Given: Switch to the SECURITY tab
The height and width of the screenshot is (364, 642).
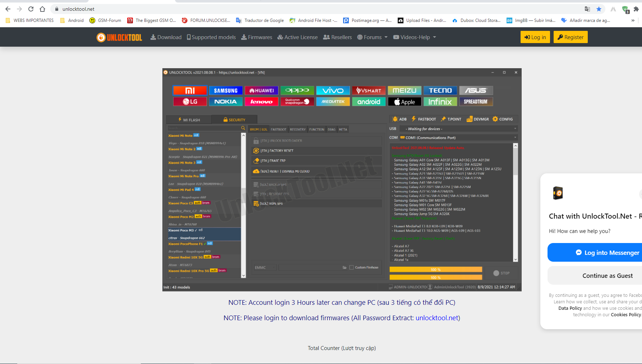Looking at the screenshot, I should click(234, 120).
